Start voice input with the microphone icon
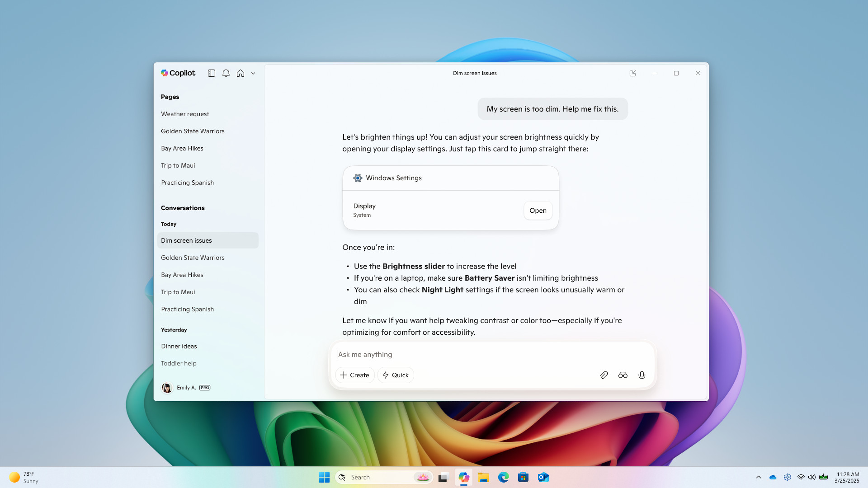 642,375
